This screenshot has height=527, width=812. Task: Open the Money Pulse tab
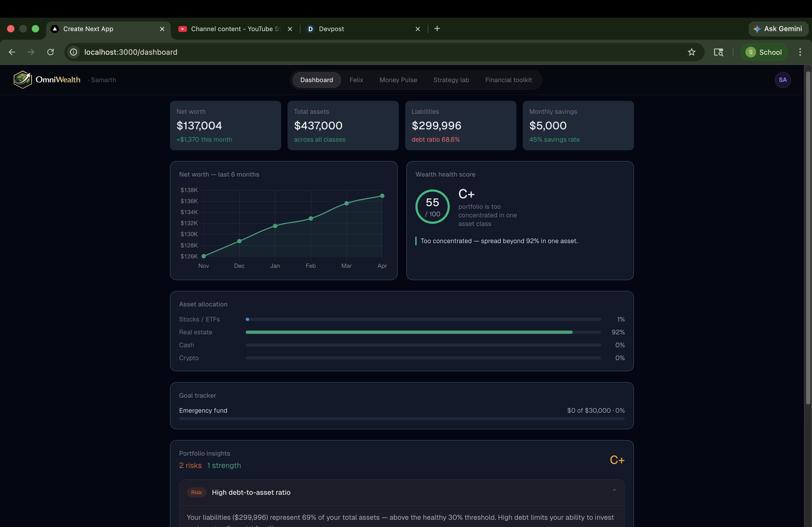tap(398, 80)
